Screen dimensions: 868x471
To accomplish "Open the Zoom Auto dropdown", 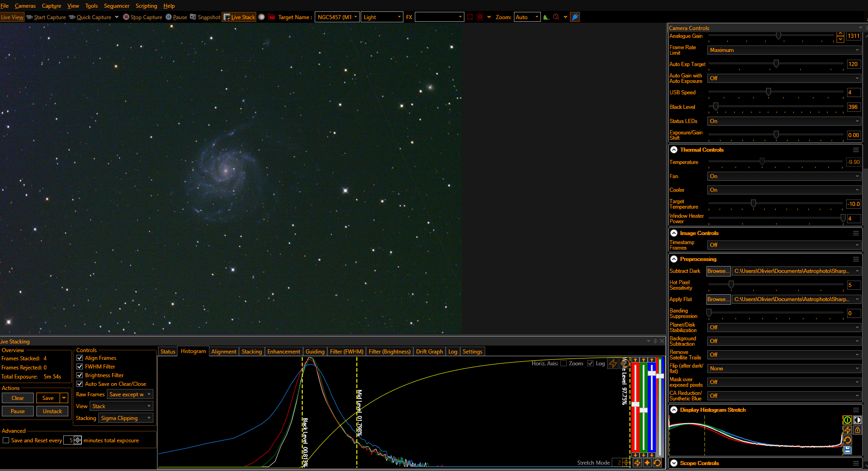I will pyautogui.click(x=527, y=17).
